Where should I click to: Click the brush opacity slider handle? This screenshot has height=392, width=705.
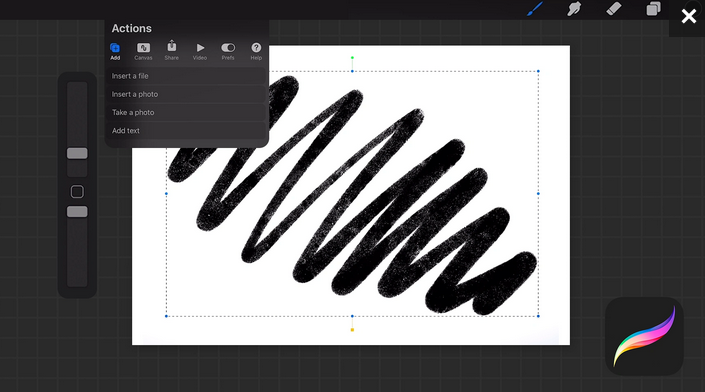coord(77,212)
